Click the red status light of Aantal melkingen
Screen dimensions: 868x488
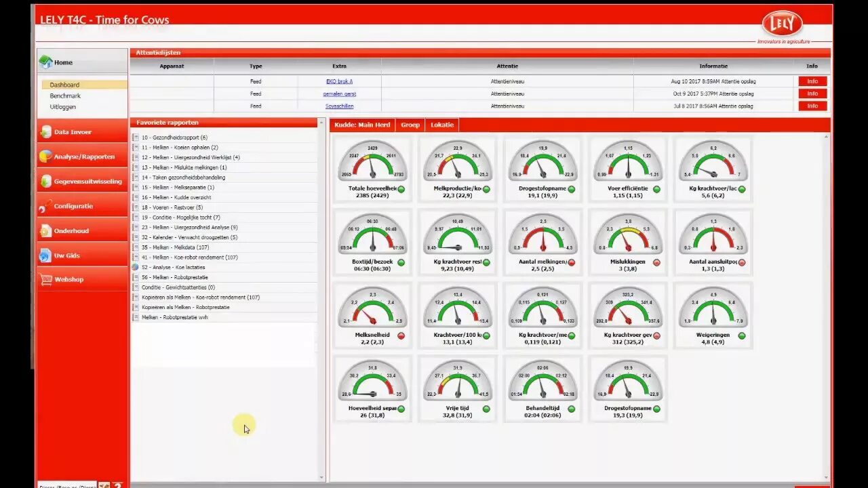pos(572,262)
